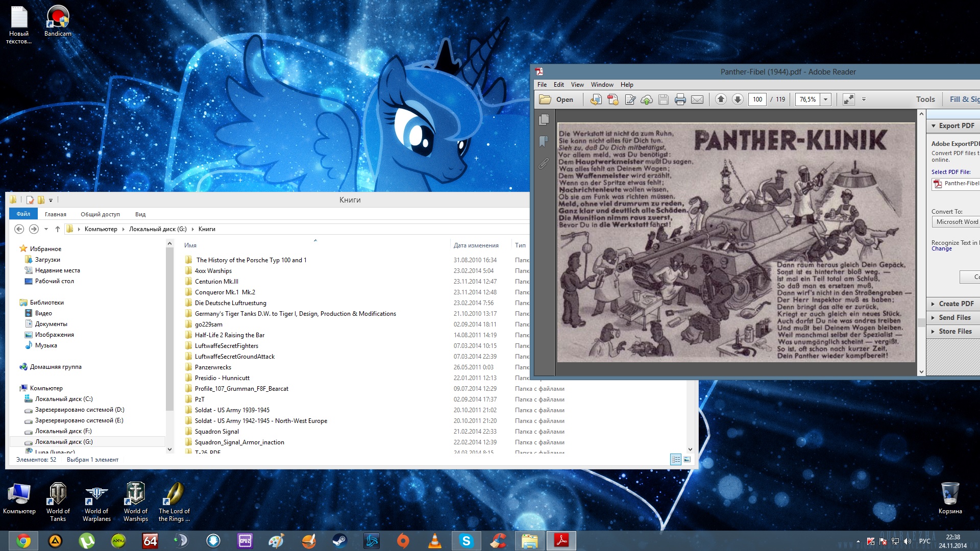980x551 pixels.
Task: Show the Page Thumbnails panel icon
Action: (x=544, y=119)
